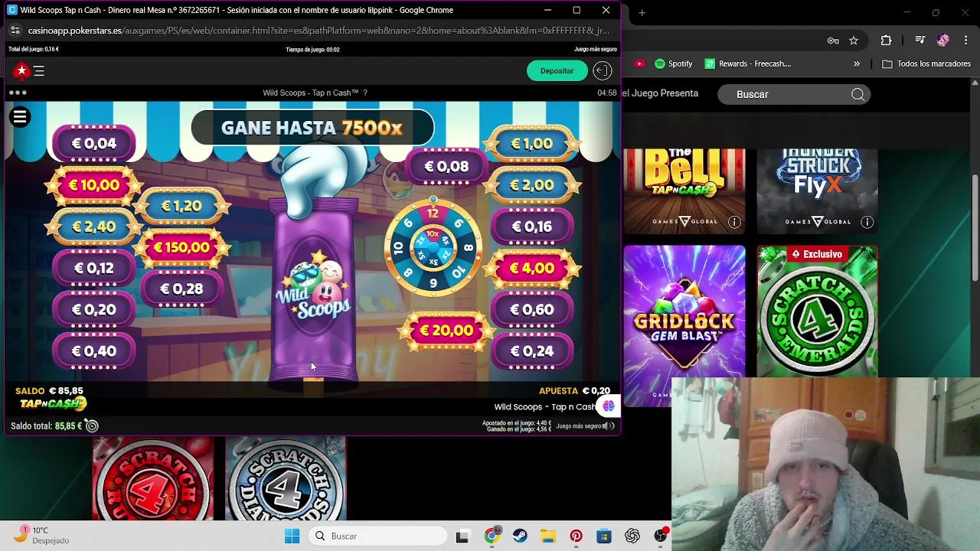This screenshot has width=980, height=551.
Task: Click info icon under Thunderstruck FlyX
Action: coord(867,222)
